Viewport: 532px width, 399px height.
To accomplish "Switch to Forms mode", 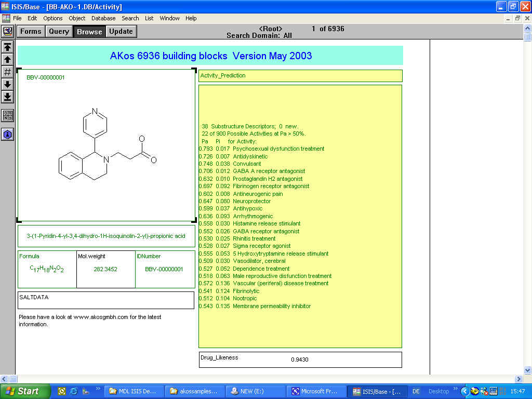I will [31, 32].
